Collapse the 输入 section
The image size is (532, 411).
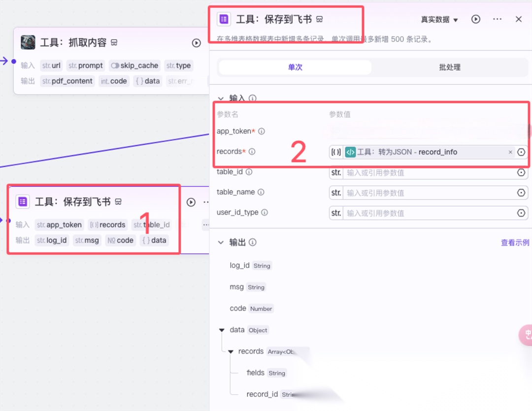221,98
